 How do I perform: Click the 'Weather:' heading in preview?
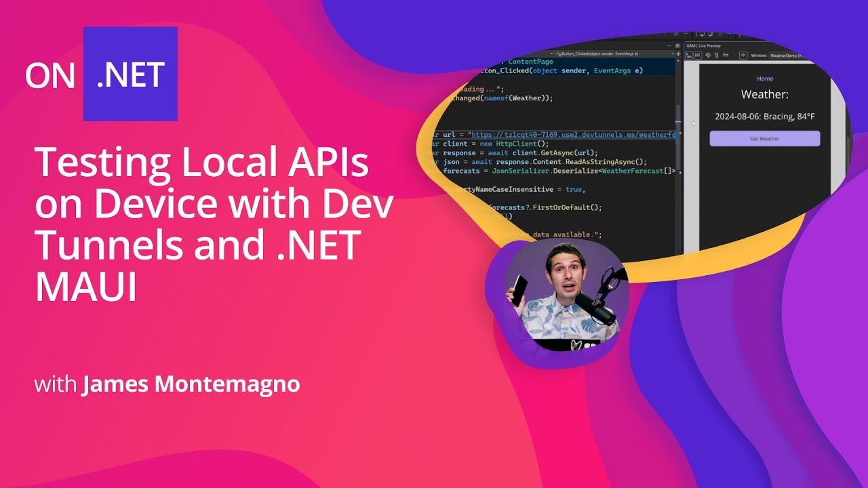765,94
